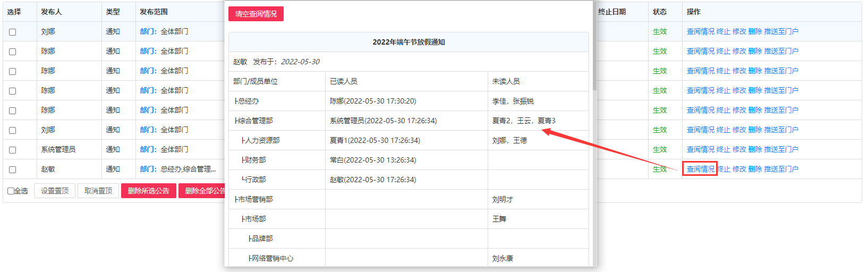
Task: Click 修改 link in the second row
Action: pyautogui.click(x=739, y=51)
